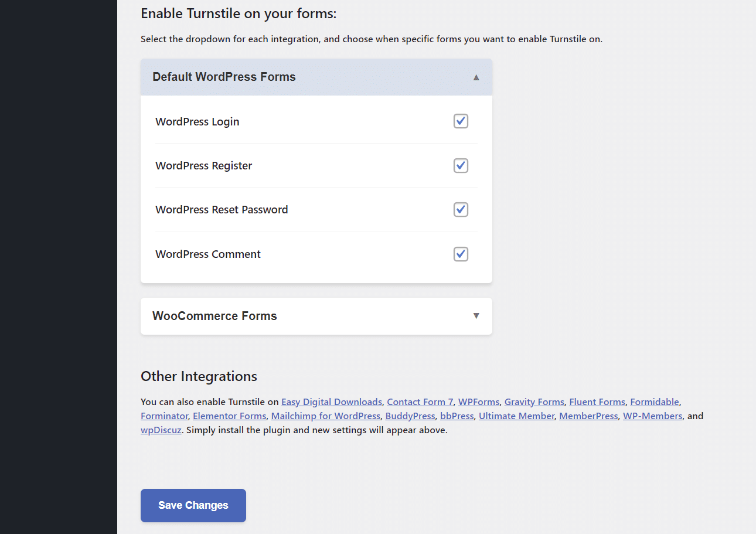Follow the Contact Form 7 link
Viewport: 756px width, 534px height.
tap(420, 402)
